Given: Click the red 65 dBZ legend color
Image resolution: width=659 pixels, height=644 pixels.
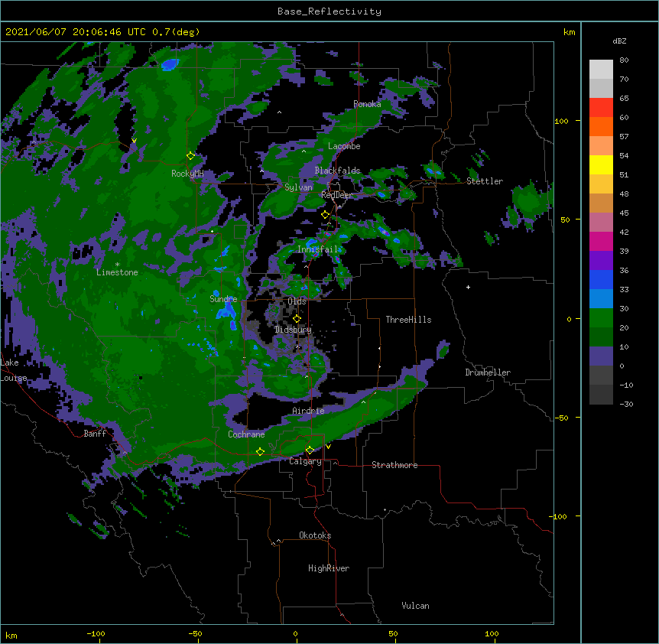Looking at the screenshot, I should coord(601,108).
